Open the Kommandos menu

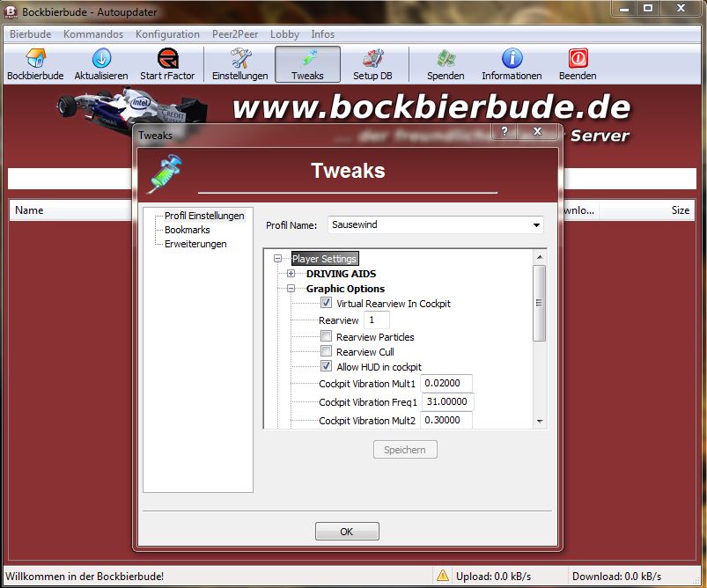[93, 34]
